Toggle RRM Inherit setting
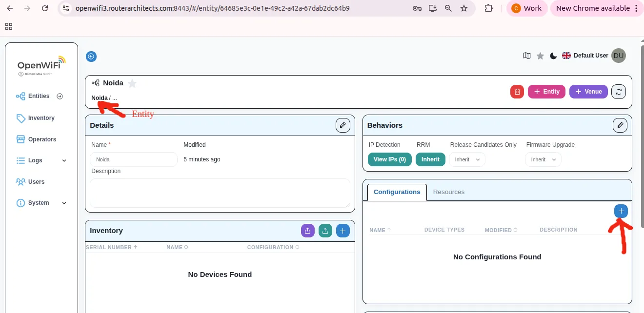Image resolution: width=644 pixels, height=313 pixels. [430, 159]
